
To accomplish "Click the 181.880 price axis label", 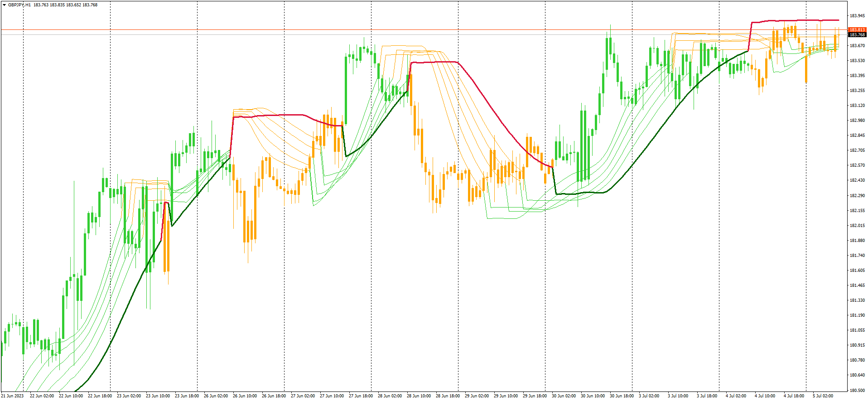I will coord(857,241).
